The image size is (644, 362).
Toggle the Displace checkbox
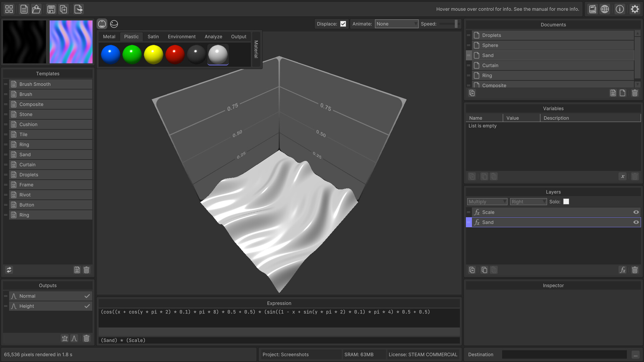[x=343, y=24]
